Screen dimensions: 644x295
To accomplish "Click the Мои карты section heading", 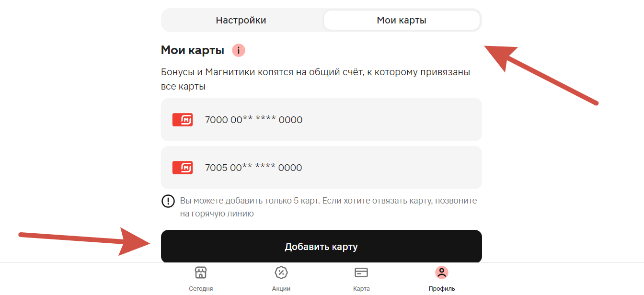I will pos(193,50).
